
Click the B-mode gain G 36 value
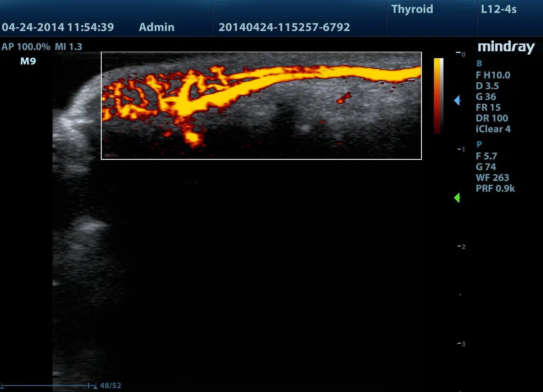coord(486,97)
